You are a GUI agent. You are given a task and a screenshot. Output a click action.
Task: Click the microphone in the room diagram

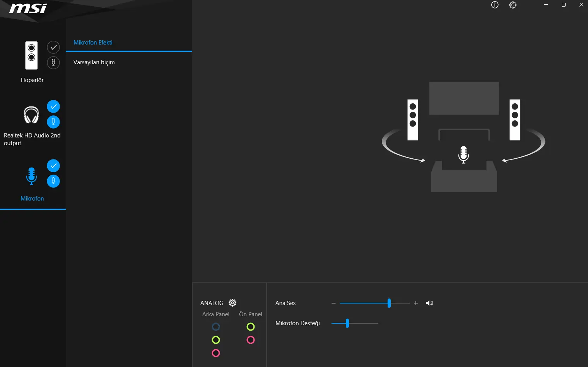(463, 154)
